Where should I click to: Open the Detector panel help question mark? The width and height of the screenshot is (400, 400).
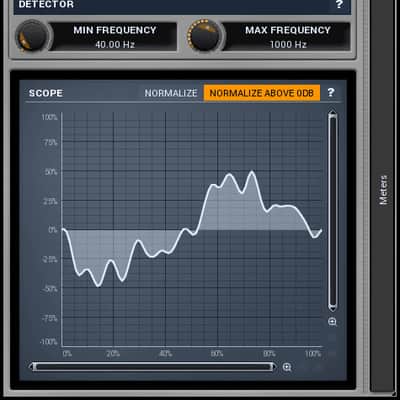tap(339, 4)
